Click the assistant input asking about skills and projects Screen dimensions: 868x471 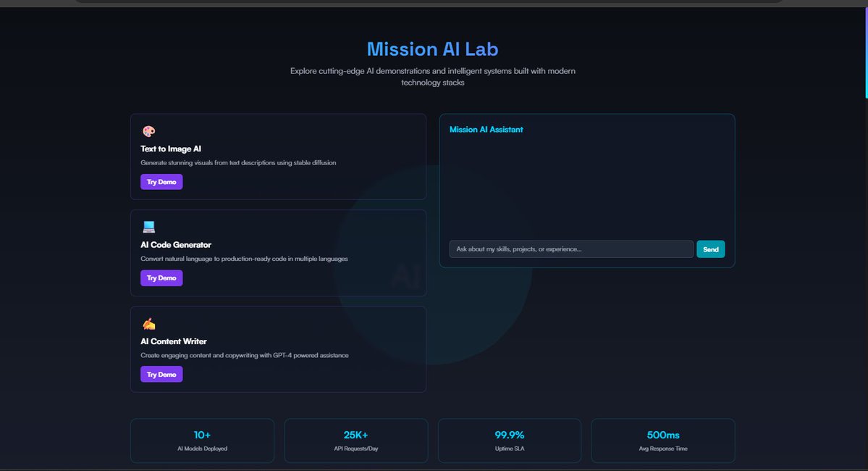[x=571, y=249]
